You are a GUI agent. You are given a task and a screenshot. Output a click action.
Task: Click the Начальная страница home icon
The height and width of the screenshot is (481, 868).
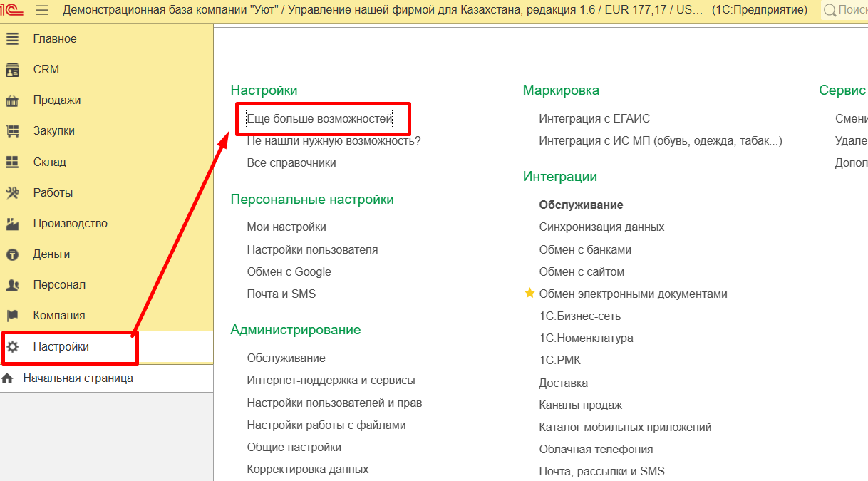click(x=8, y=378)
